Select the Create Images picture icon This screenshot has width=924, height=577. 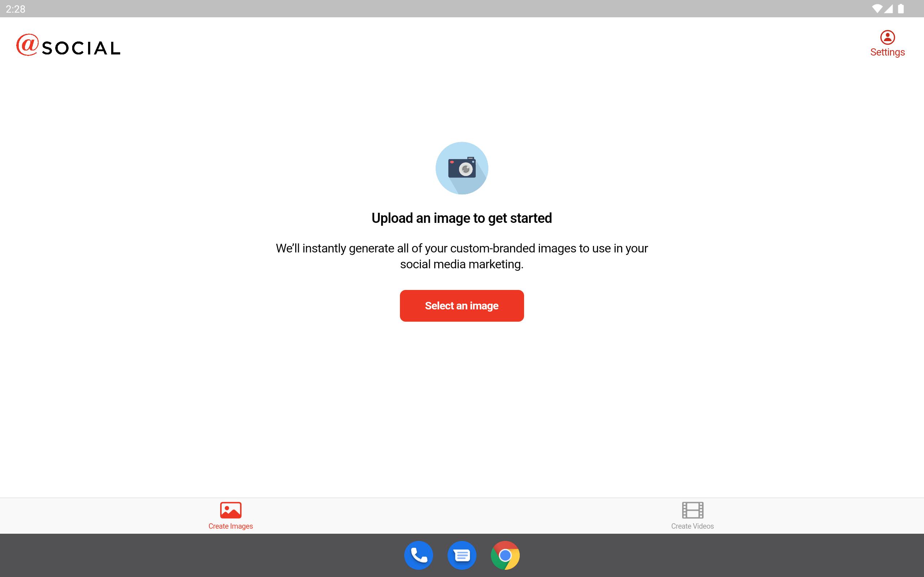tap(231, 510)
